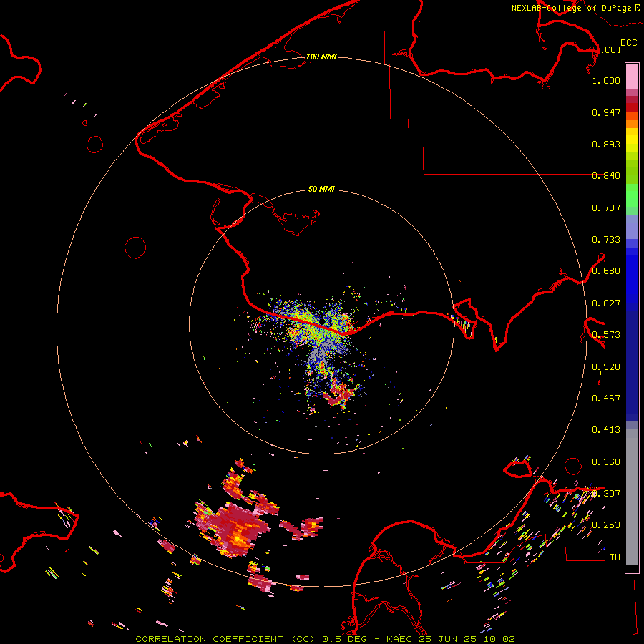Click the 0.573 scale value

point(606,335)
